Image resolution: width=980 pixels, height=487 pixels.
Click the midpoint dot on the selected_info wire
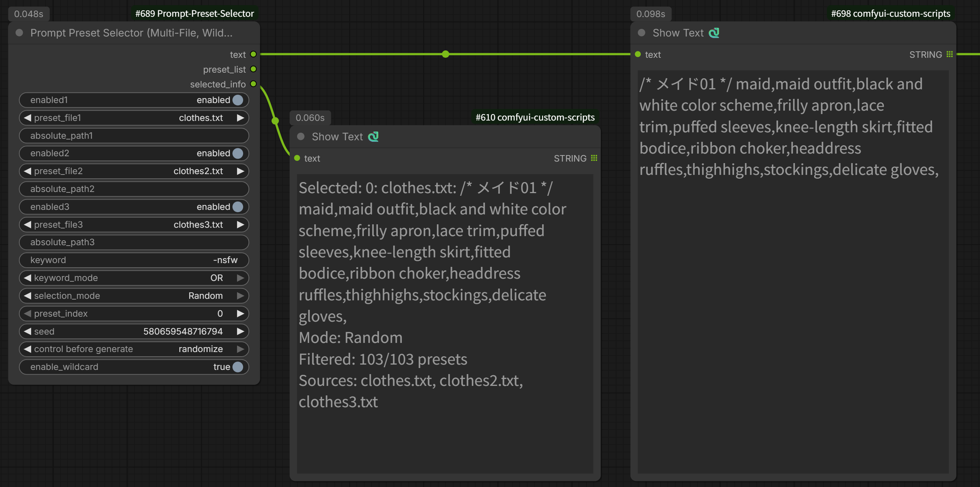[275, 121]
